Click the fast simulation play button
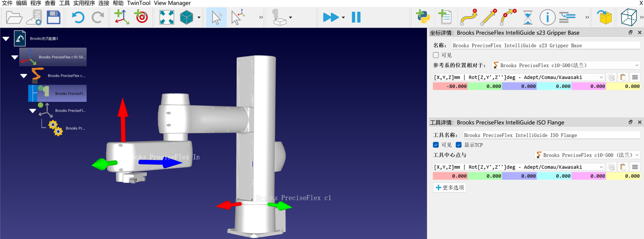 331,17
